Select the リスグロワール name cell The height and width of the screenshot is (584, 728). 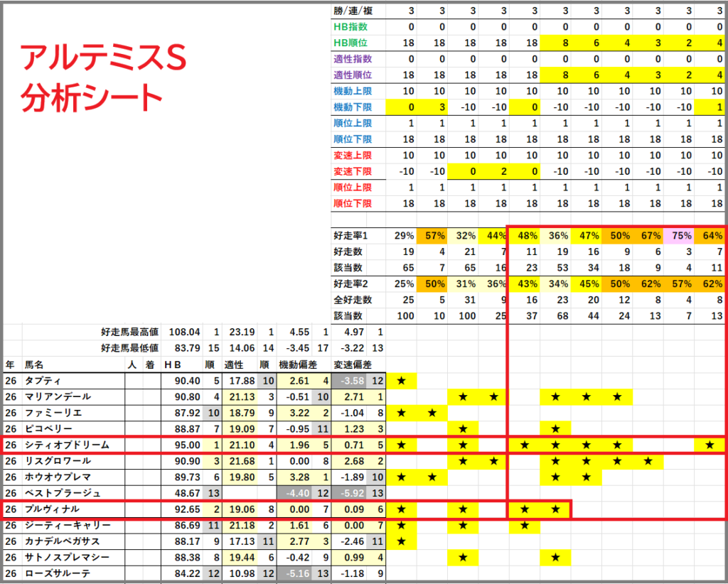[x=73, y=461]
